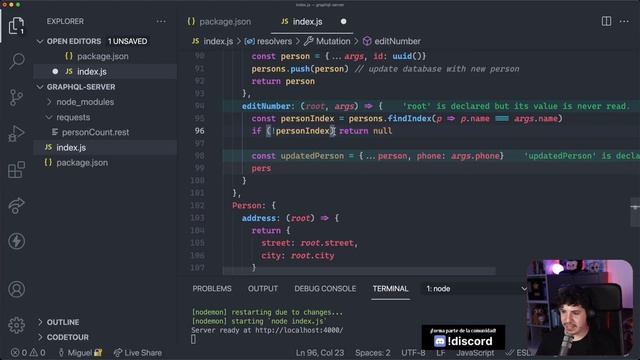Click the editor minimap scrollbar

point(635,211)
